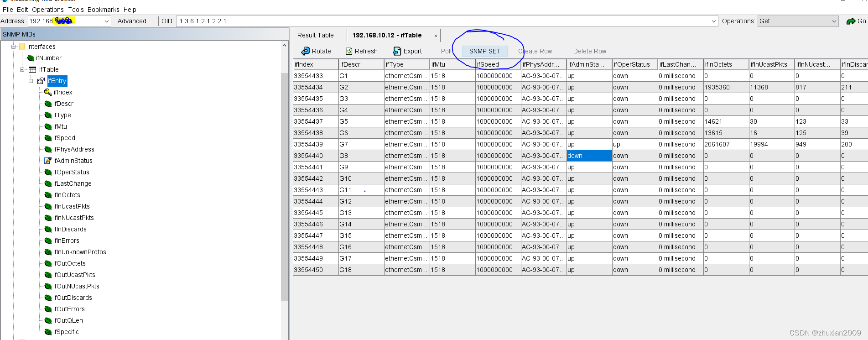Select the highlighted down cell in row G8
This screenshot has width=868, height=340.
coord(589,156)
